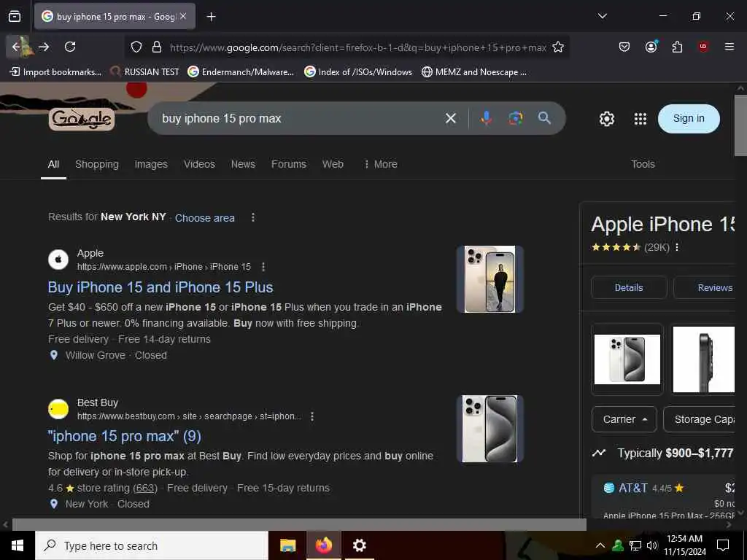Open Windows Settings gear in taskbar
747x560 pixels.
(x=359, y=545)
